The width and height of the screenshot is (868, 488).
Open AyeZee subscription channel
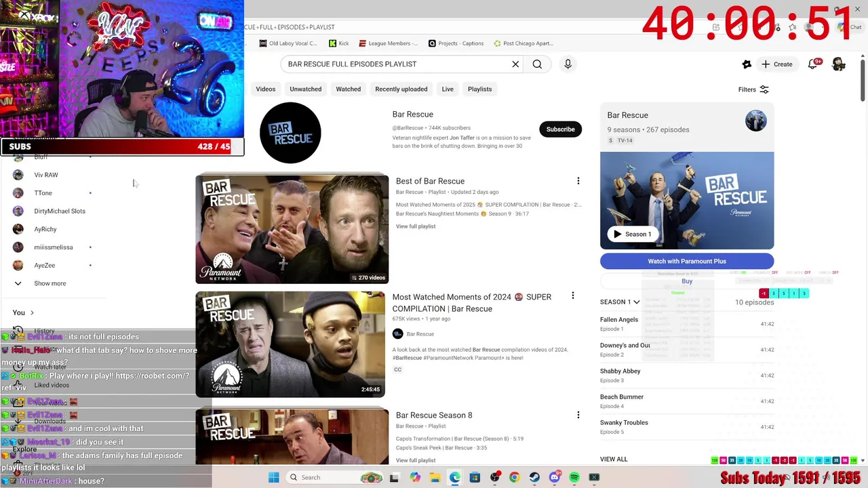click(x=45, y=265)
